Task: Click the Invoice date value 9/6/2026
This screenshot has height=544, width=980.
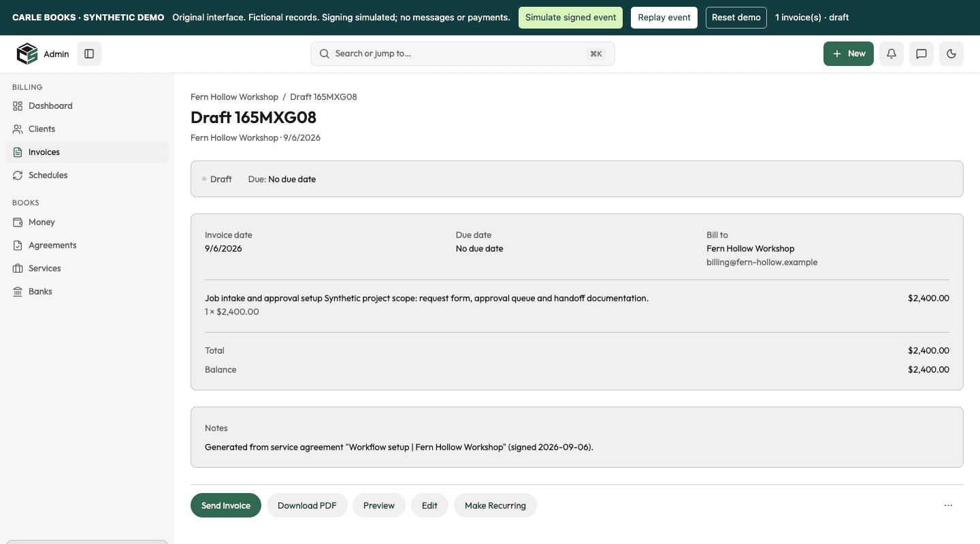Action: click(x=223, y=249)
